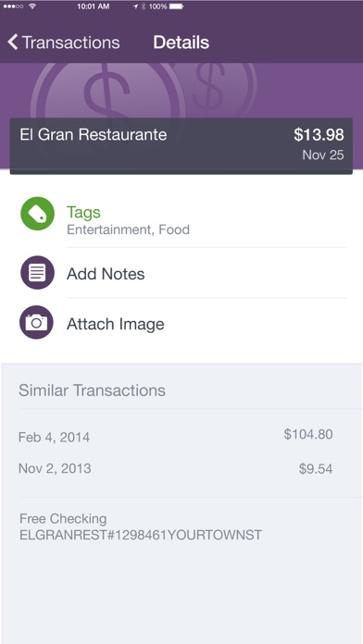Tap the Details title in header
Screen dimensions: 363x644
[x=181, y=43]
